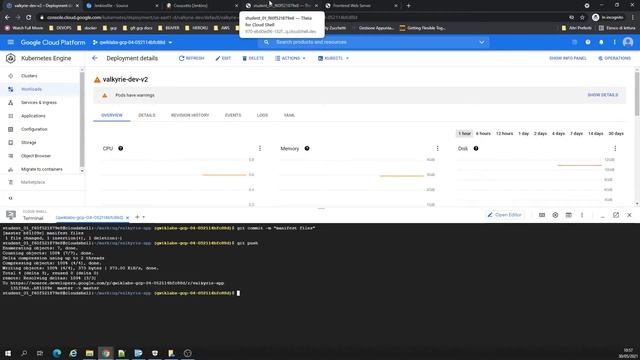640x360 pixels.
Task: Click the Edit deployment button
Action: tap(223, 58)
